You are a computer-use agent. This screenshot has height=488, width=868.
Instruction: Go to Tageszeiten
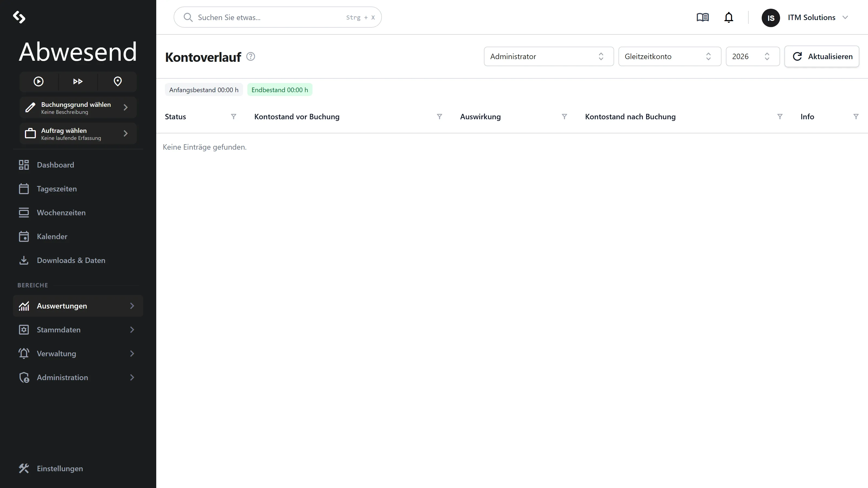tap(78, 189)
